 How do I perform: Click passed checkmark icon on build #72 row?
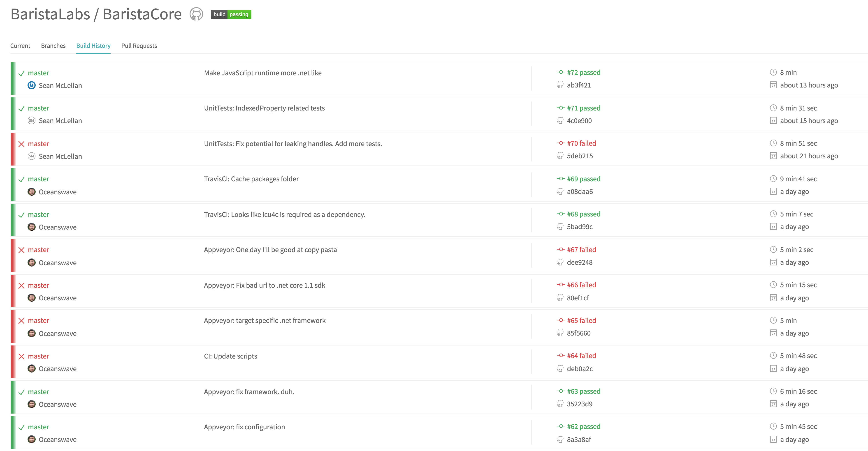tap(21, 73)
